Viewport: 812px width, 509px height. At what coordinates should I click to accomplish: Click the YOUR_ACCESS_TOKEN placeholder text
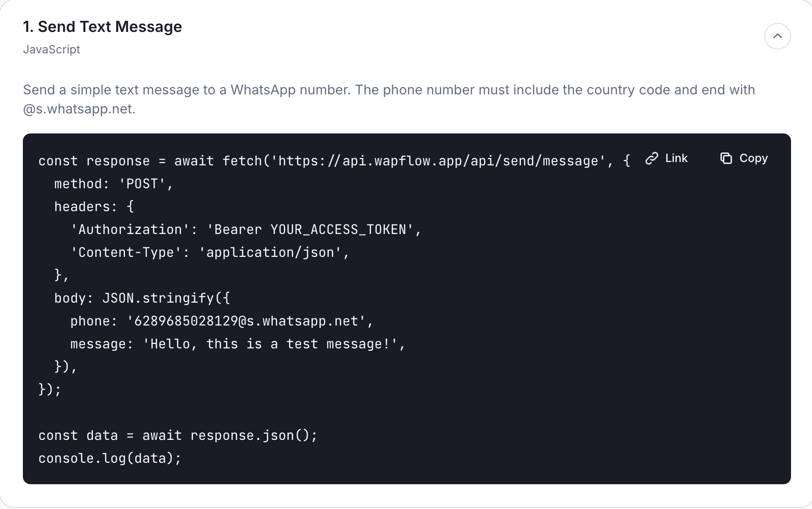coord(338,230)
